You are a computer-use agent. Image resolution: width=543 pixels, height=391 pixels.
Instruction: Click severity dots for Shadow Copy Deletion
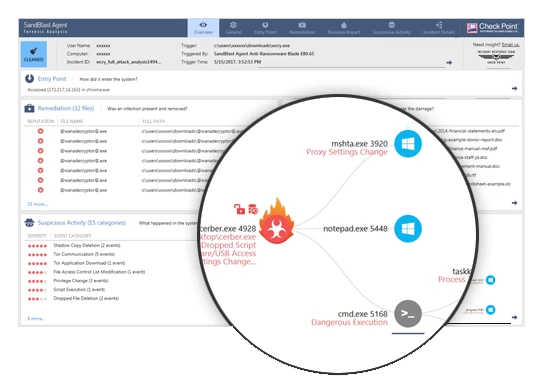click(x=37, y=246)
